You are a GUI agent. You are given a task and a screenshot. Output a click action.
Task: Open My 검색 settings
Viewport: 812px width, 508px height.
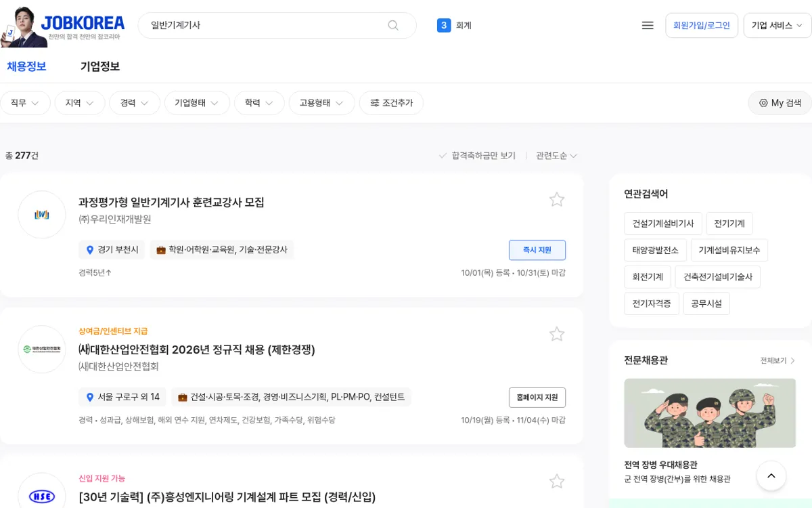(x=780, y=103)
